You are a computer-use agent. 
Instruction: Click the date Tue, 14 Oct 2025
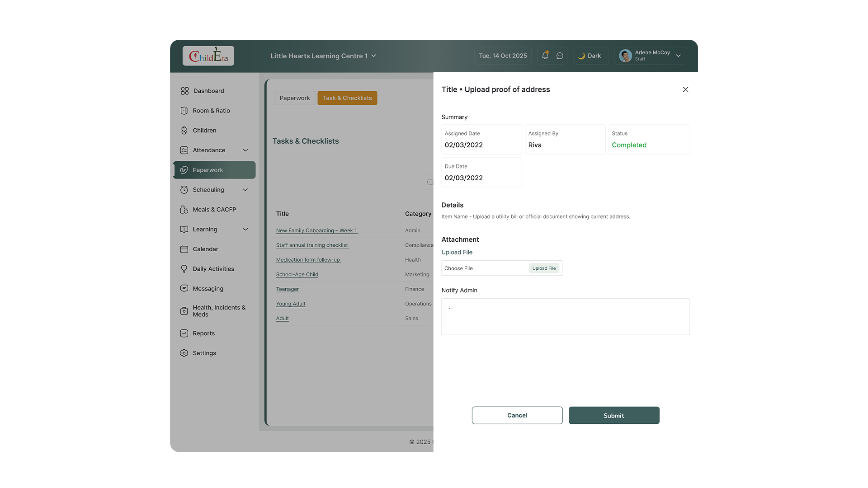[x=503, y=56]
